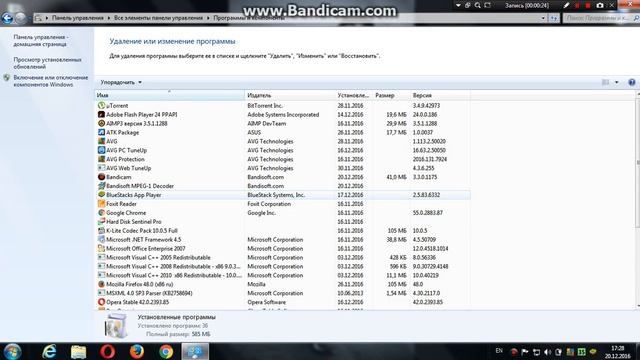Image resolution: width=640 pixels, height=360 pixels.
Task: Click the AVG Web TuneUp icon
Action: [101, 168]
